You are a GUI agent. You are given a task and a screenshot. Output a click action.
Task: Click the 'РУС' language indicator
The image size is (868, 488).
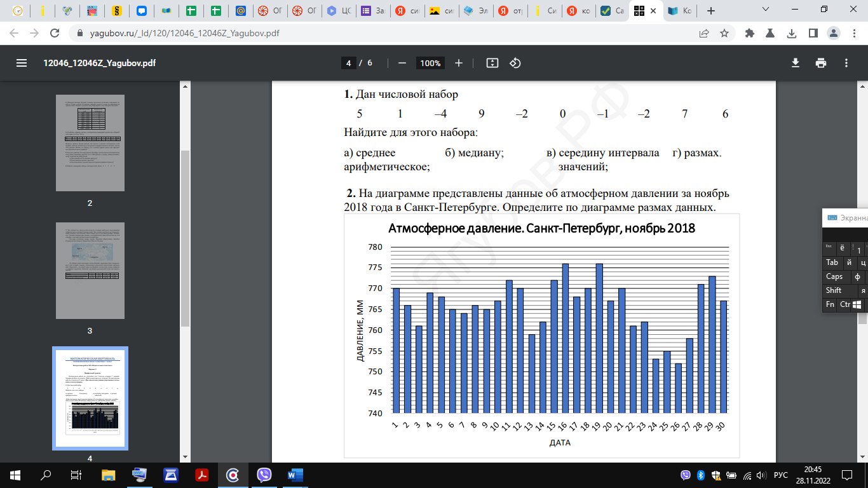click(x=781, y=475)
